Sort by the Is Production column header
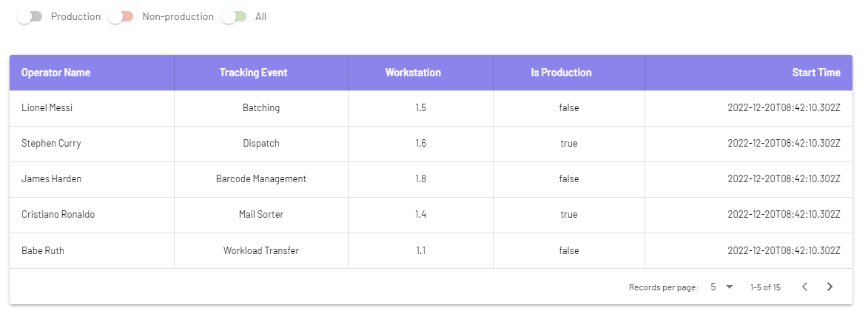The image size is (868, 334). click(562, 73)
